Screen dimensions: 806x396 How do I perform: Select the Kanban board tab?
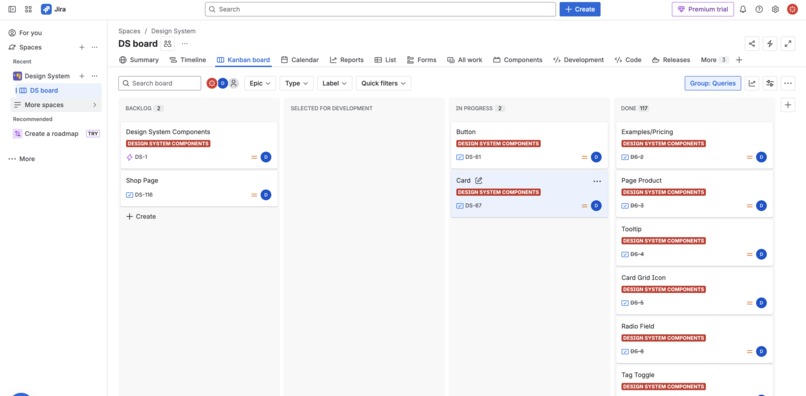243,60
